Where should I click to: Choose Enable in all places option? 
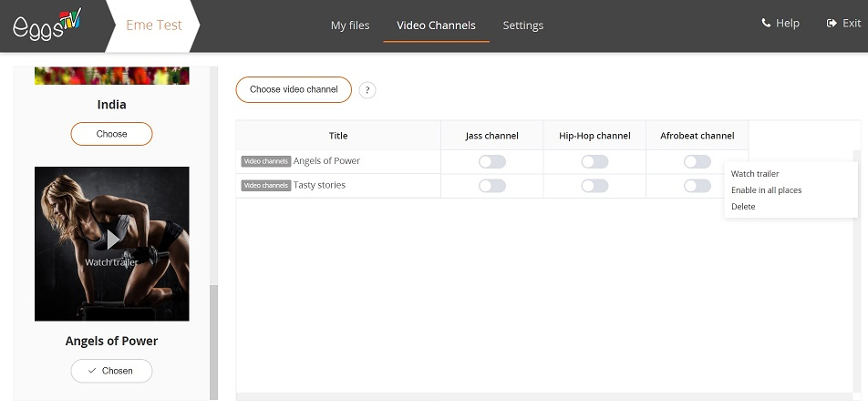click(766, 190)
